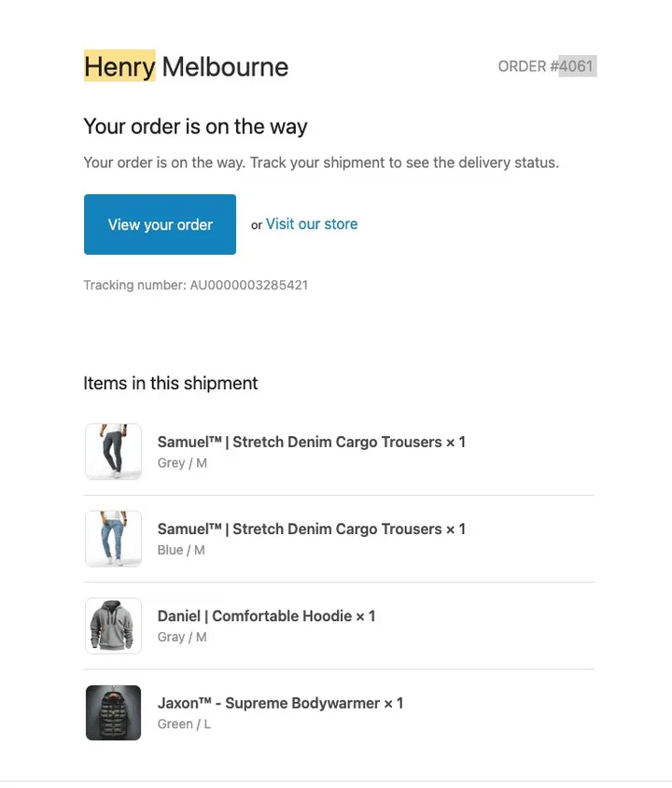Screen dimensions: 672x788
Task: Select the Samuel Stretch Denim Cargo Trousers title
Action: (311, 442)
